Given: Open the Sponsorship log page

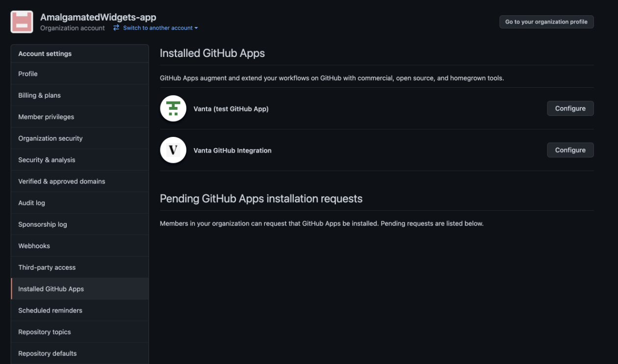Looking at the screenshot, I should coord(79,224).
